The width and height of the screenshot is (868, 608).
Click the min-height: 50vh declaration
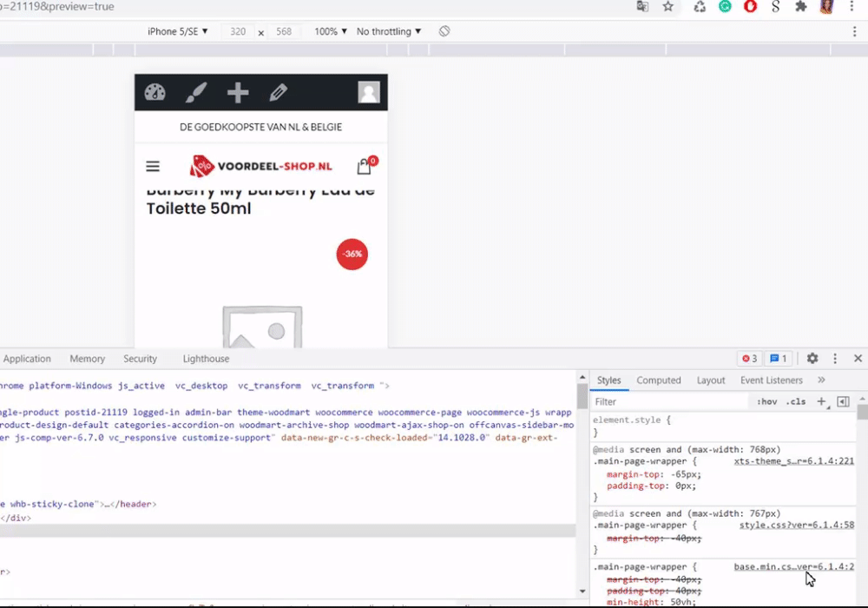(652, 603)
